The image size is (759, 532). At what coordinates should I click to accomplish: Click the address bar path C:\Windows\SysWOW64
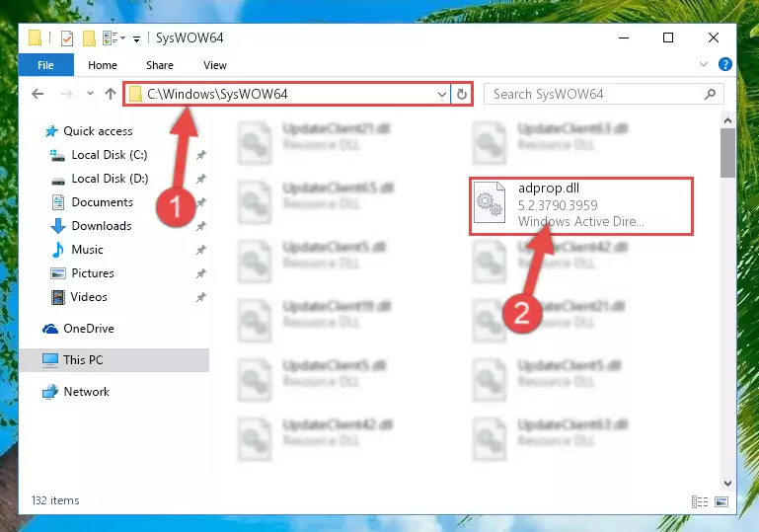pyautogui.click(x=217, y=94)
